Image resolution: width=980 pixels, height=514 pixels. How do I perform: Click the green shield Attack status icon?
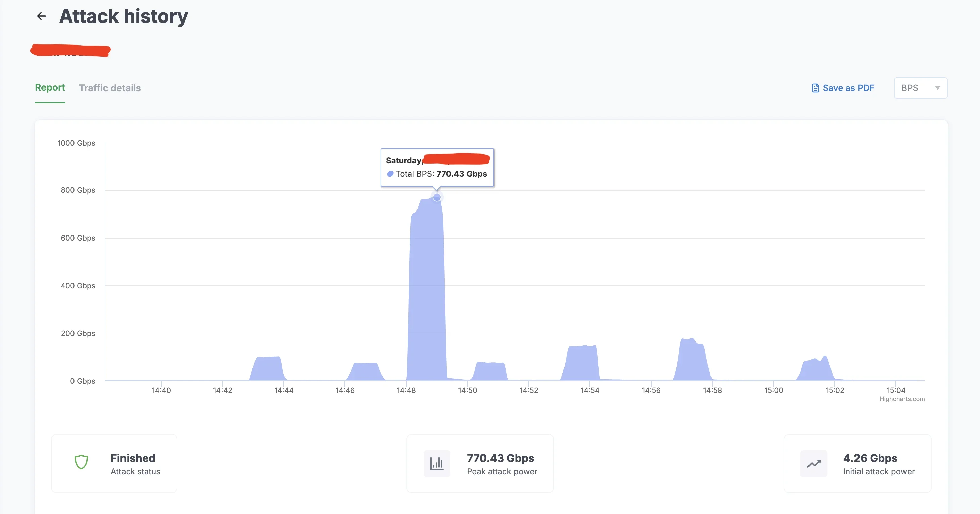[x=81, y=462]
